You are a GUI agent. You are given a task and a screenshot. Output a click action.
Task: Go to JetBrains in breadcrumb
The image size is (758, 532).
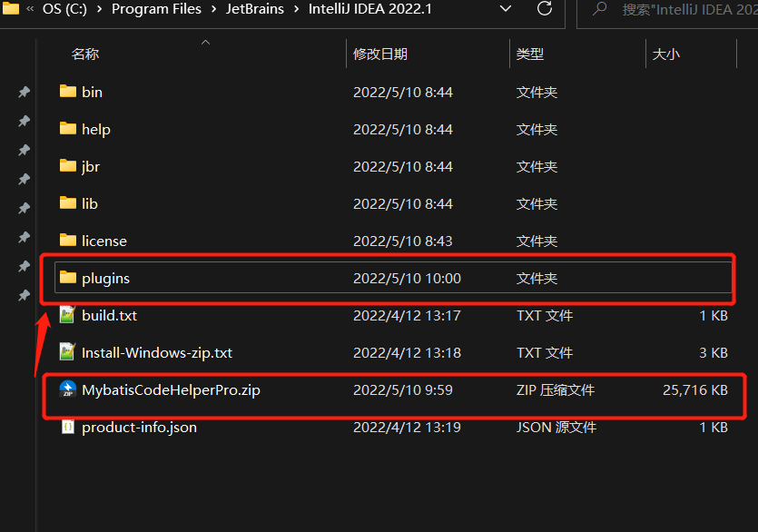tap(255, 9)
